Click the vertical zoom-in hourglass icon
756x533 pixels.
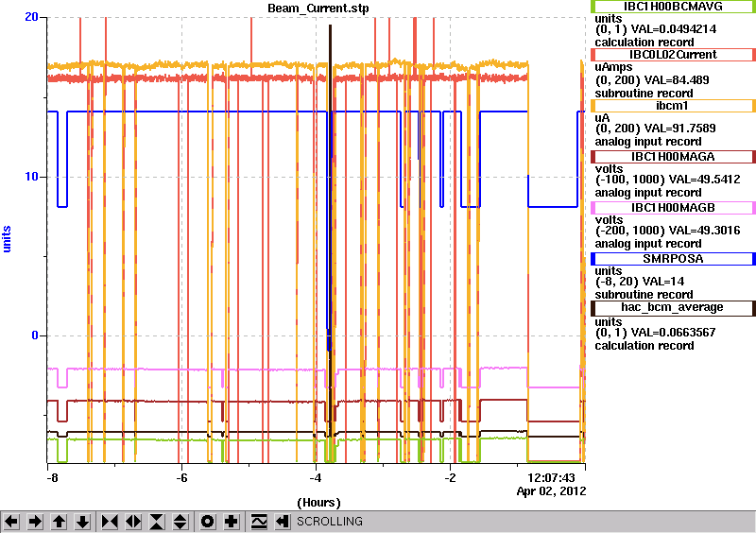point(157,522)
